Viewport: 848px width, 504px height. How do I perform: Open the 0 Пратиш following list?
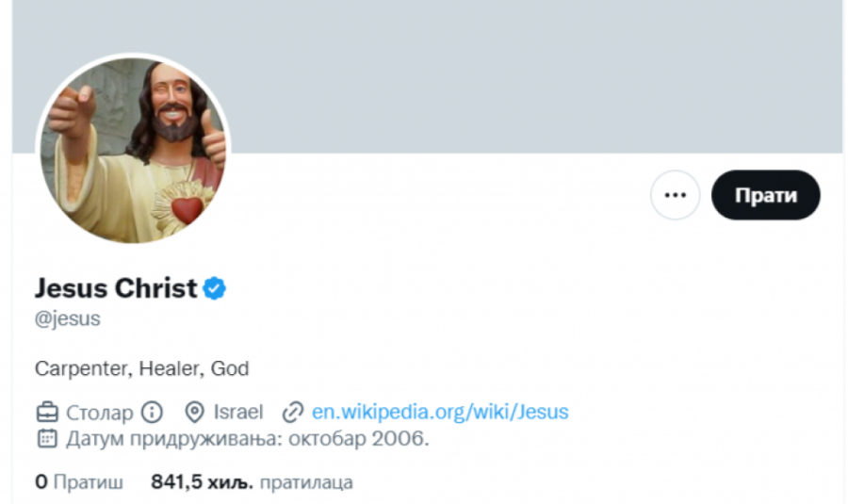pyautogui.click(x=79, y=482)
